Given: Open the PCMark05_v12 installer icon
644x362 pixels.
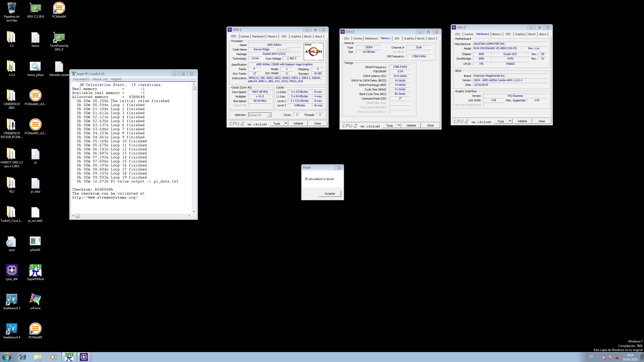Looking at the screenshot, I should coord(35,127).
